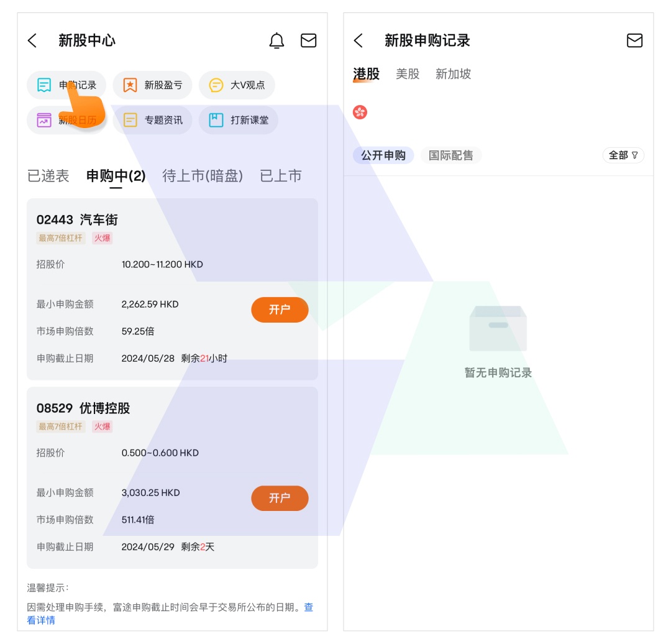Go back from the 新股中心 screen
The height and width of the screenshot is (644, 671).
32,40
